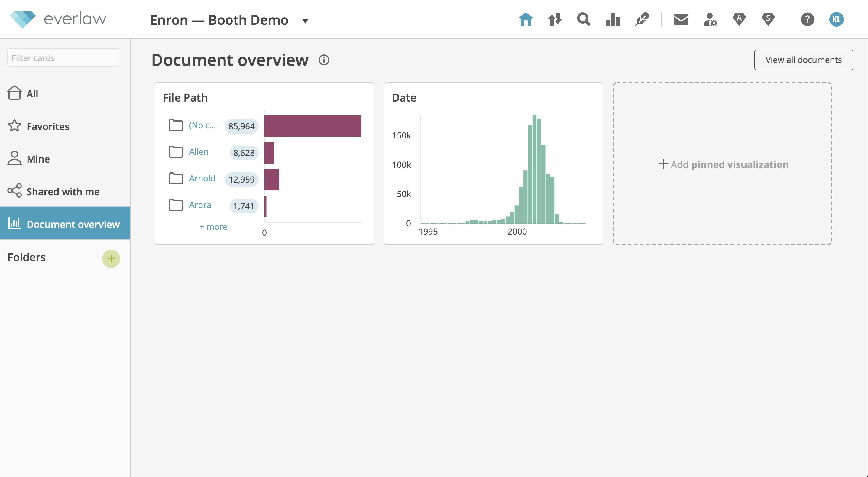Click the Allen maroon bar in chart
The width and height of the screenshot is (868, 477).
(x=269, y=153)
